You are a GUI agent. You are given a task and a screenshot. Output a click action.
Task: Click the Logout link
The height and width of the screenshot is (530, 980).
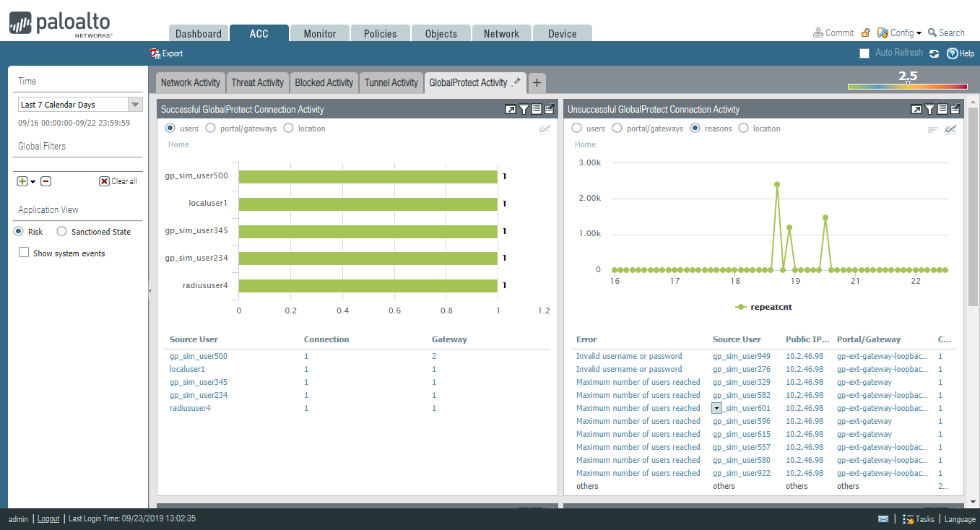pyautogui.click(x=48, y=518)
